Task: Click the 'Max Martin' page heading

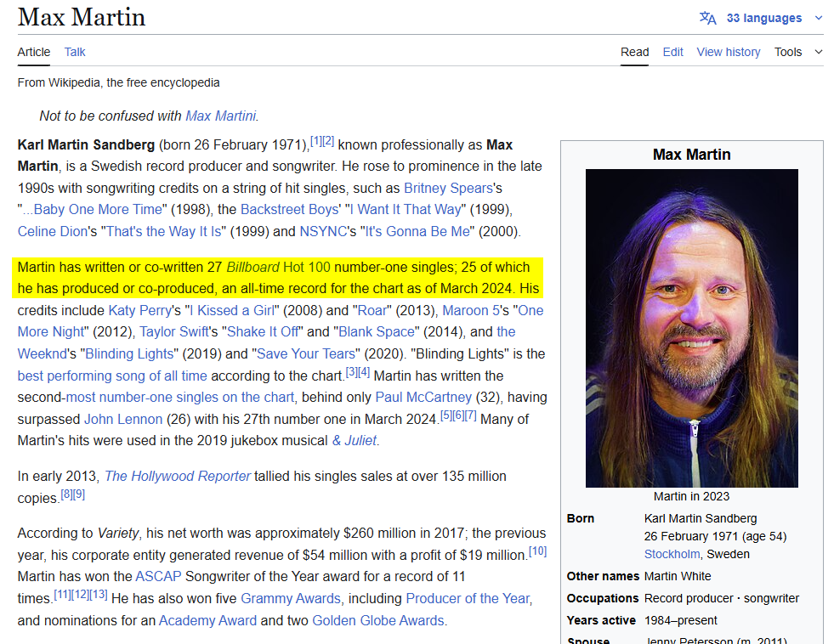Action: [82, 17]
